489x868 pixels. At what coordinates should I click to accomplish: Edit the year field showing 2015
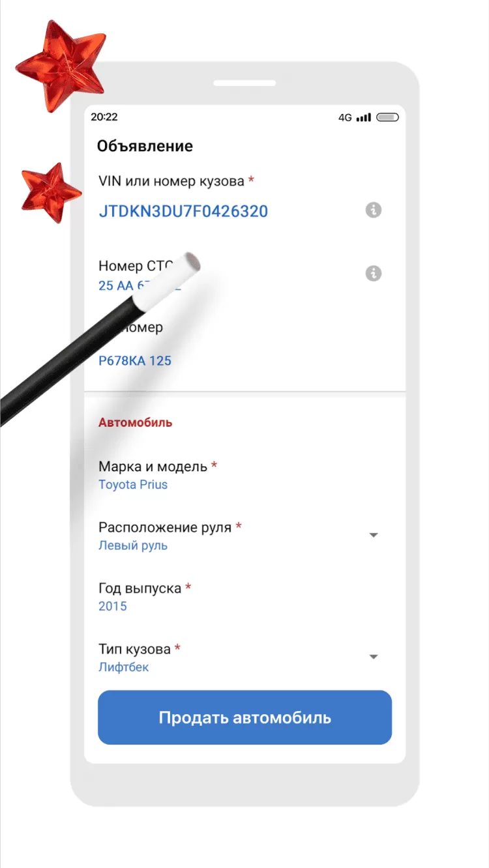tap(113, 606)
